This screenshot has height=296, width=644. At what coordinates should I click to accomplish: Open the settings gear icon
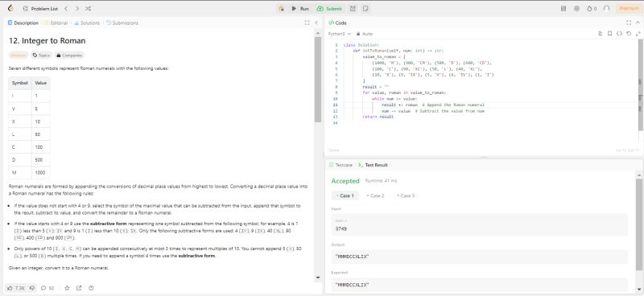coord(576,8)
